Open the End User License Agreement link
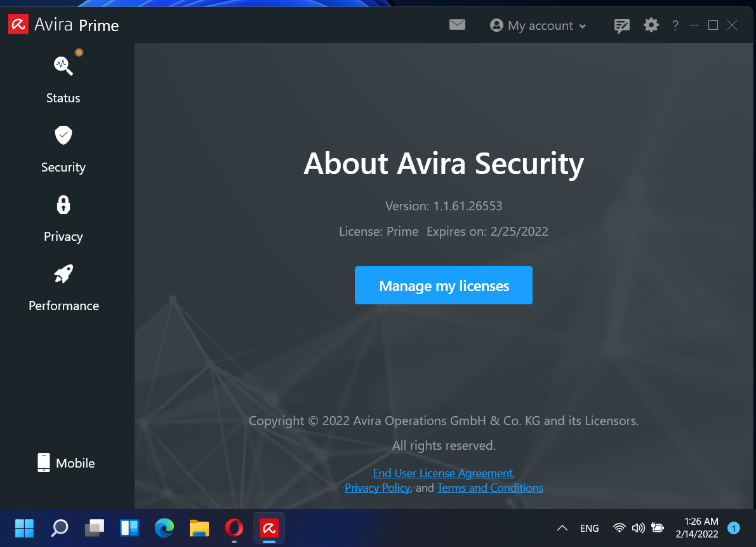756x547 pixels. click(x=442, y=473)
